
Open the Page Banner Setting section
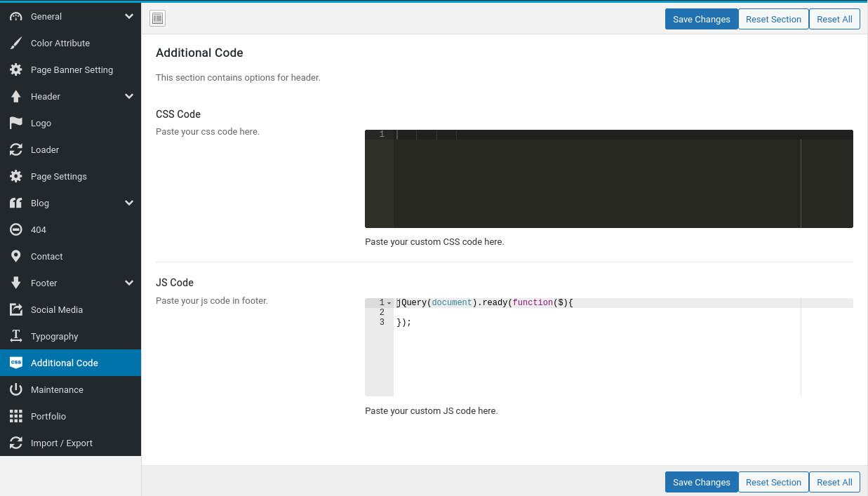[x=70, y=69]
